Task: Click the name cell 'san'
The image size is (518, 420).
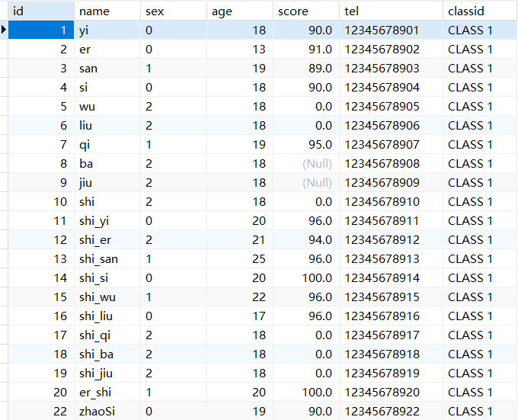Action: click(x=107, y=69)
